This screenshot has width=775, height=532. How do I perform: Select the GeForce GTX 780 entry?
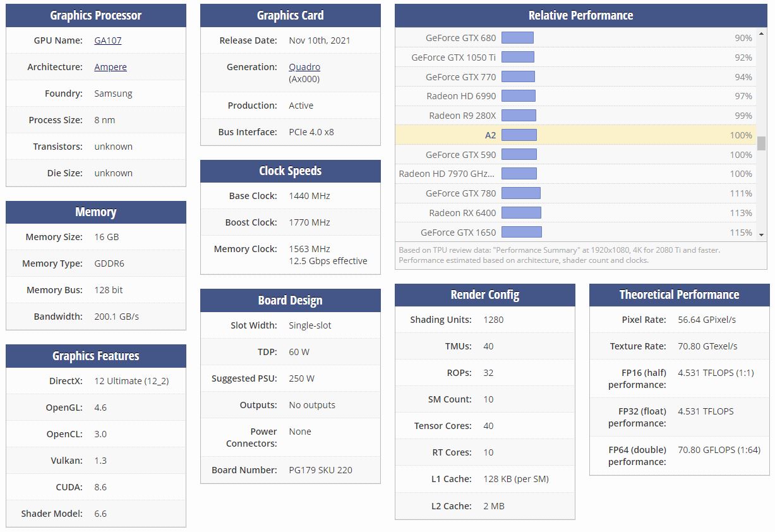tap(460, 193)
